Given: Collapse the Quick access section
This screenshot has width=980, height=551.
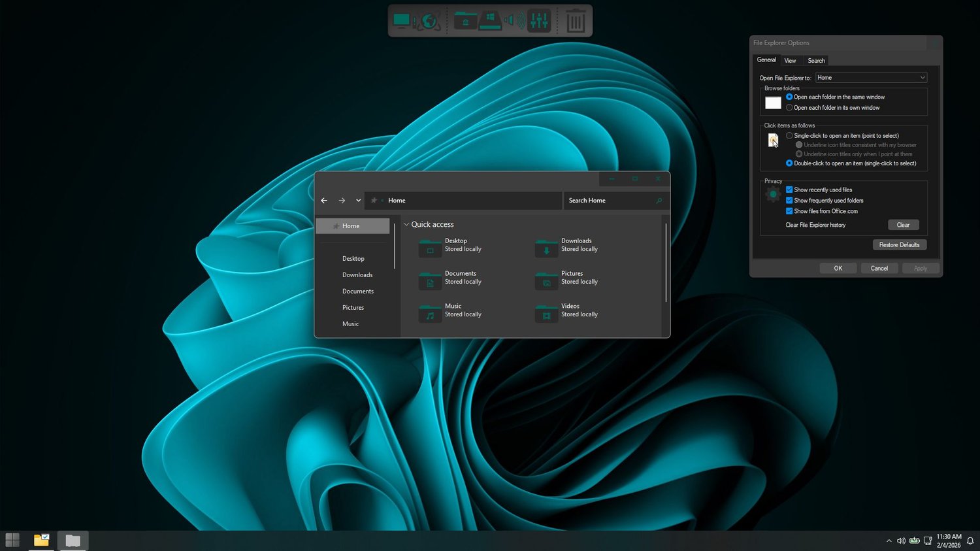Looking at the screenshot, I should tap(406, 225).
